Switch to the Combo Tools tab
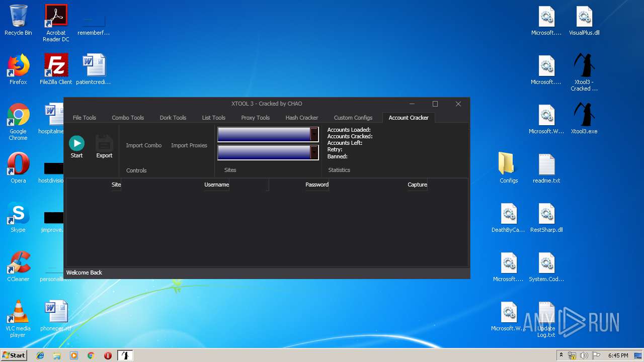The width and height of the screenshot is (644, 362). pyautogui.click(x=128, y=118)
